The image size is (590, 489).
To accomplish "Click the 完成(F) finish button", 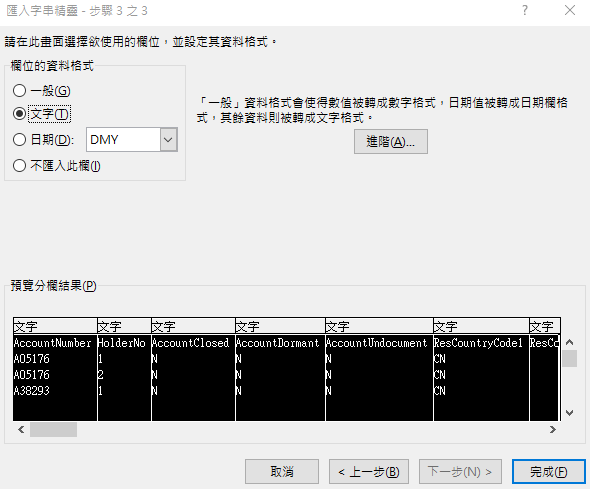I will 549,471.
